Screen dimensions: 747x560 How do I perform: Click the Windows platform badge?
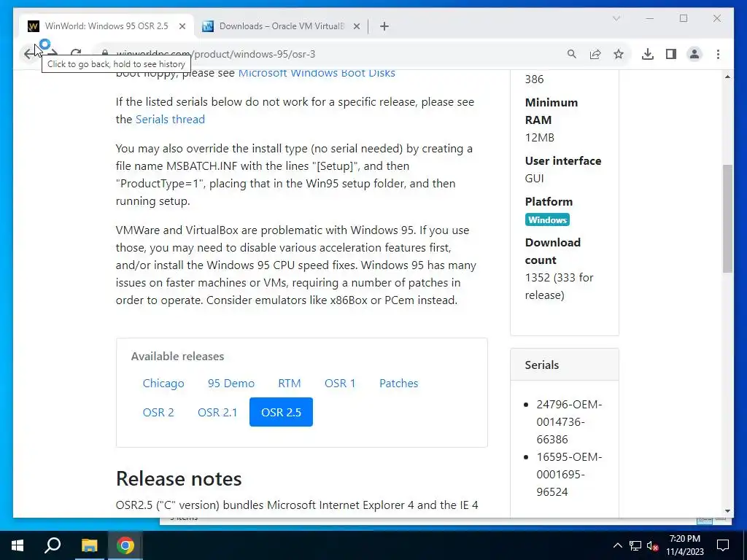pyautogui.click(x=547, y=220)
